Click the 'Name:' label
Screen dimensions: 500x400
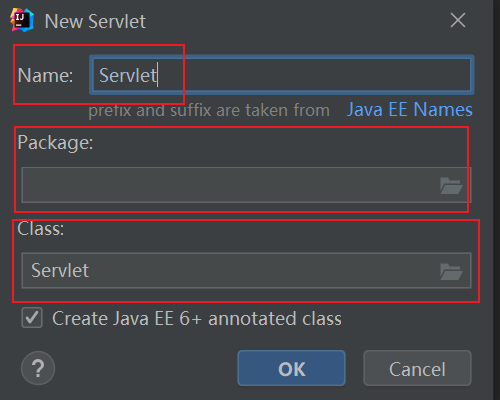[45, 75]
